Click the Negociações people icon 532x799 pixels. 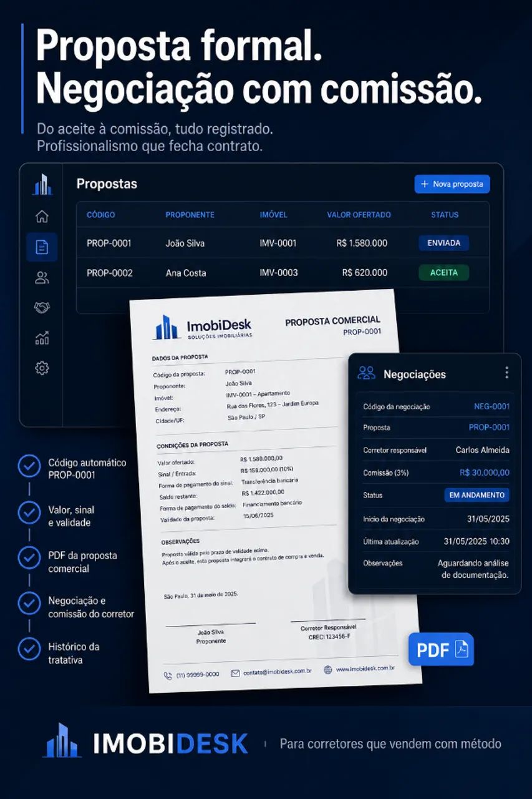point(366,373)
